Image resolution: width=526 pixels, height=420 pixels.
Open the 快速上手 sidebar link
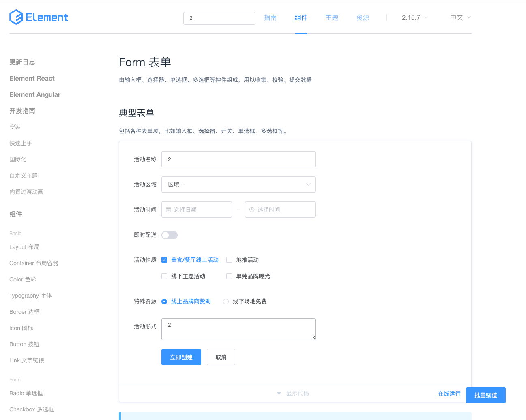coord(21,143)
